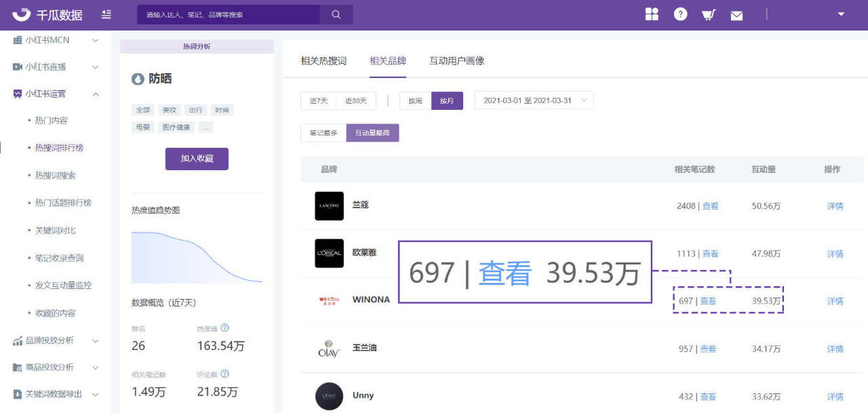Switch to the 相关品牌 tab
Screen dimensions: 868x413
point(388,61)
